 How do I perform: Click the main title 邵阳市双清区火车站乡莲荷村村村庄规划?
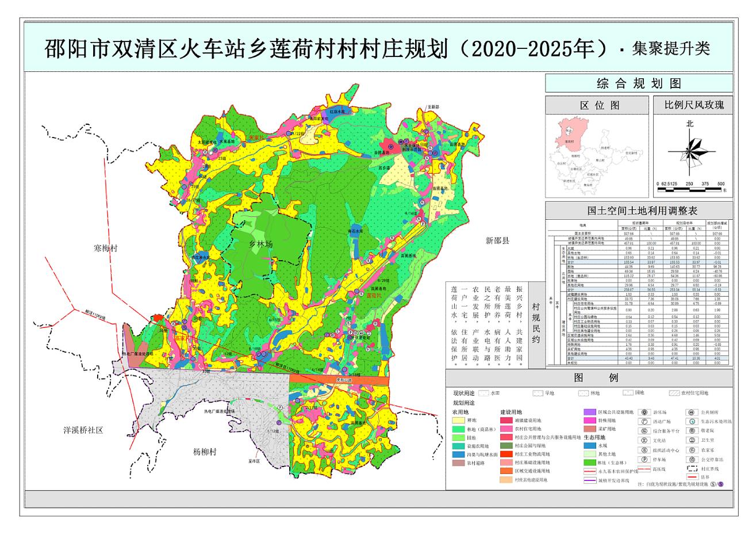click(246, 48)
